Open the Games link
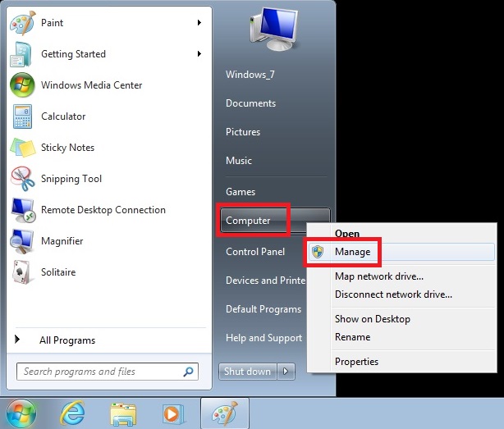The image size is (504, 429). tap(241, 192)
